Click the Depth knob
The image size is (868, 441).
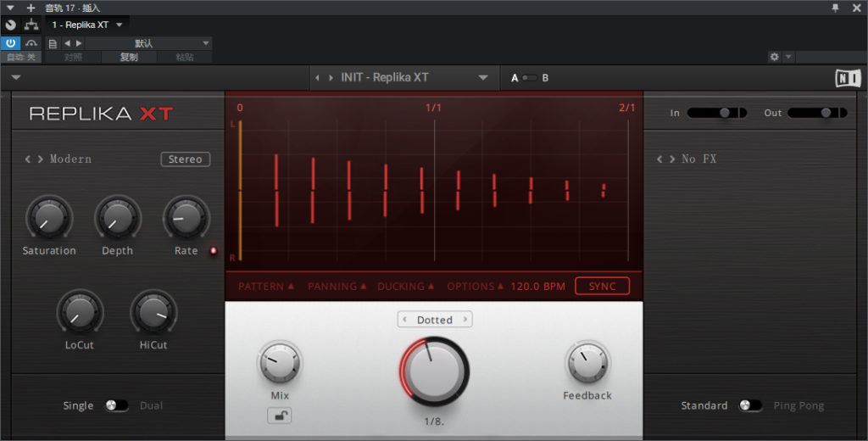point(117,218)
